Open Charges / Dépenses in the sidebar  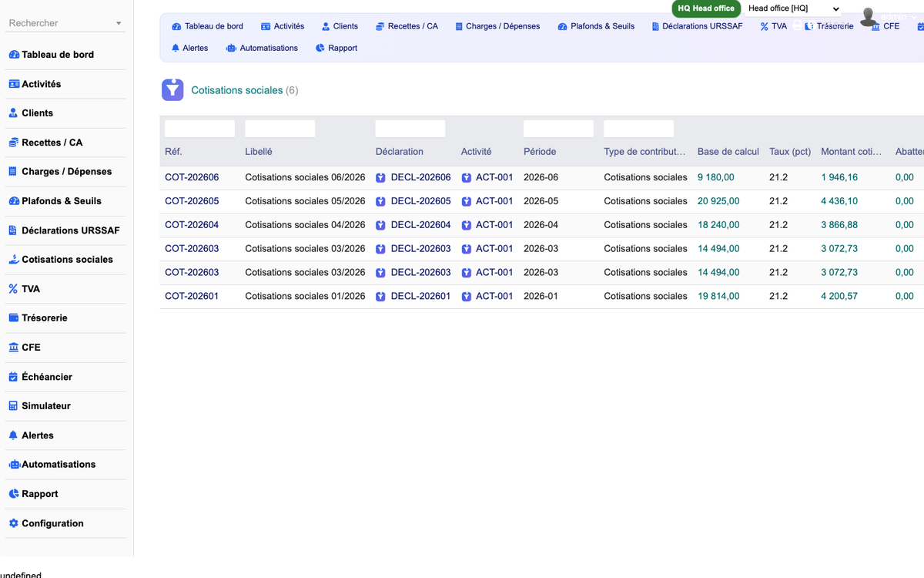pyautogui.click(x=66, y=172)
